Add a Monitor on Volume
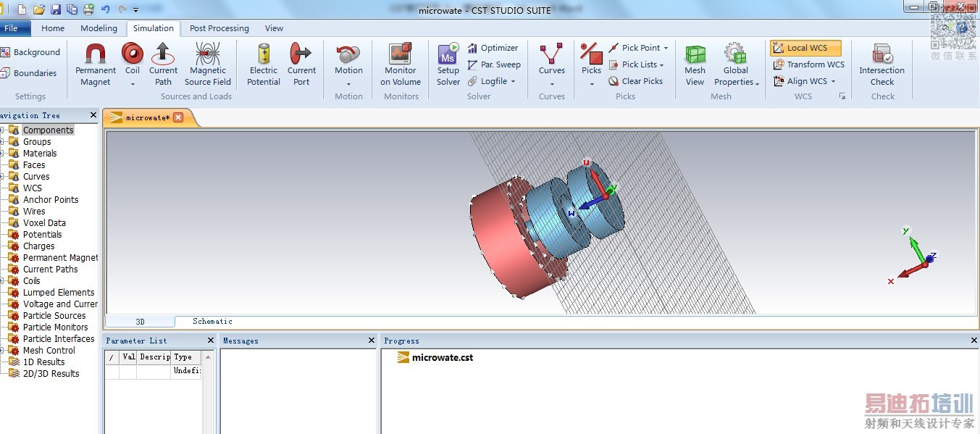980x434 pixels. point(401,64)
